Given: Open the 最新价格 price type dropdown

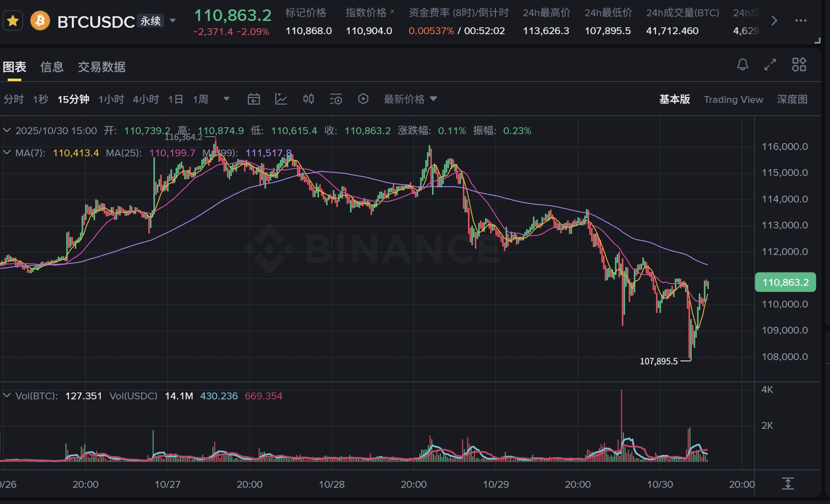Looking at the screenshot, I should pyautogui.click(x=410, y=99).
